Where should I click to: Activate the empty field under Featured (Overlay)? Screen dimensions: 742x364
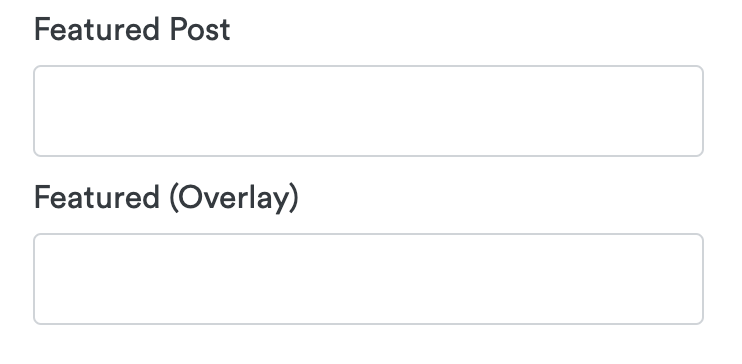pos(368,279)
